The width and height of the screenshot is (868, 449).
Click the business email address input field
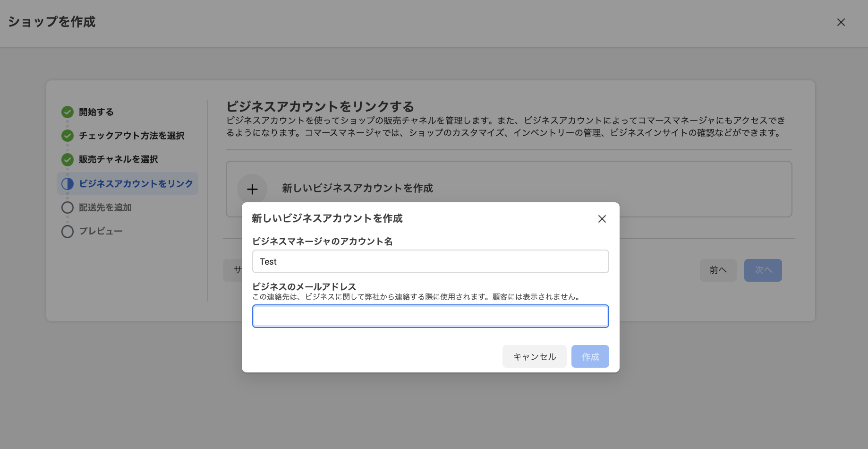(430, 316)
